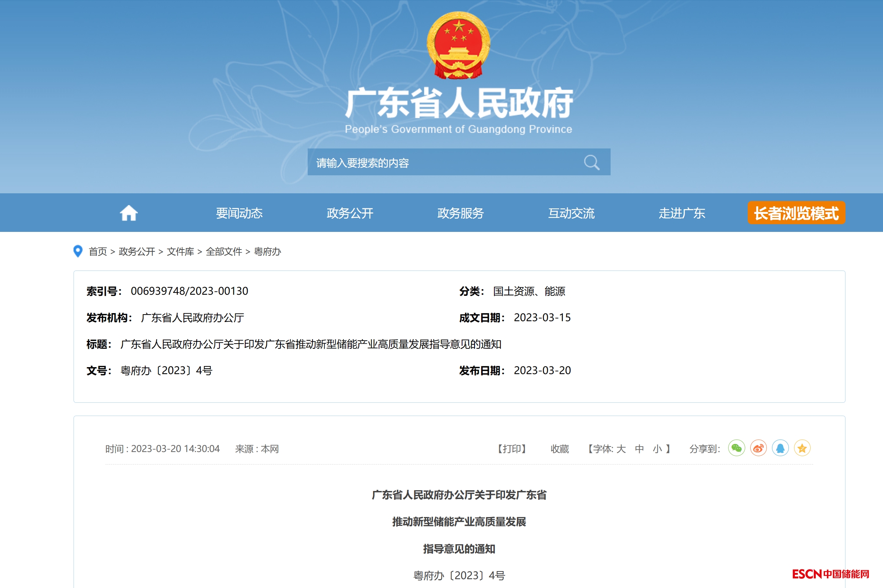Click the home icon in navigation bar
Viewport: 883px width, 588px height.
pos(129,213)
